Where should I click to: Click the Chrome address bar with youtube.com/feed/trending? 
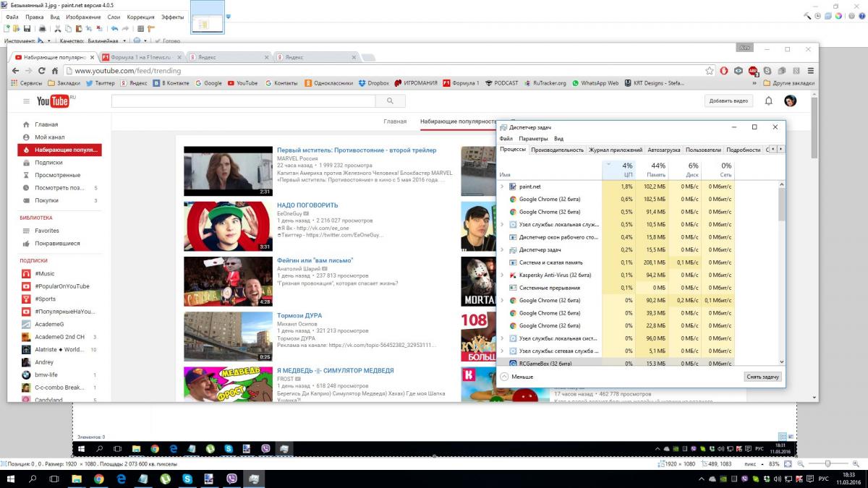pos(383,71)
